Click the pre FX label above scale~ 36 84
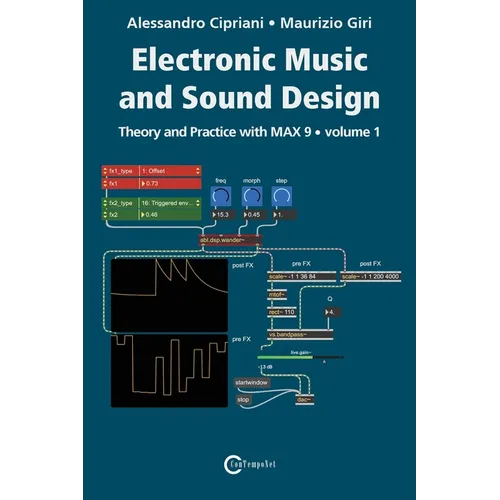500x500 pixels. [301, 264]
